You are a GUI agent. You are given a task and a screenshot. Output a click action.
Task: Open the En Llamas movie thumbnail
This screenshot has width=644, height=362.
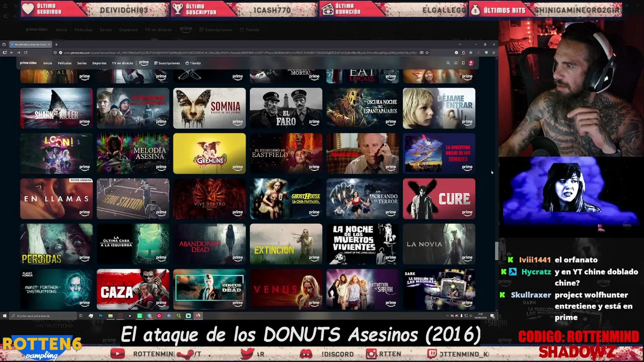click(56, 199)
